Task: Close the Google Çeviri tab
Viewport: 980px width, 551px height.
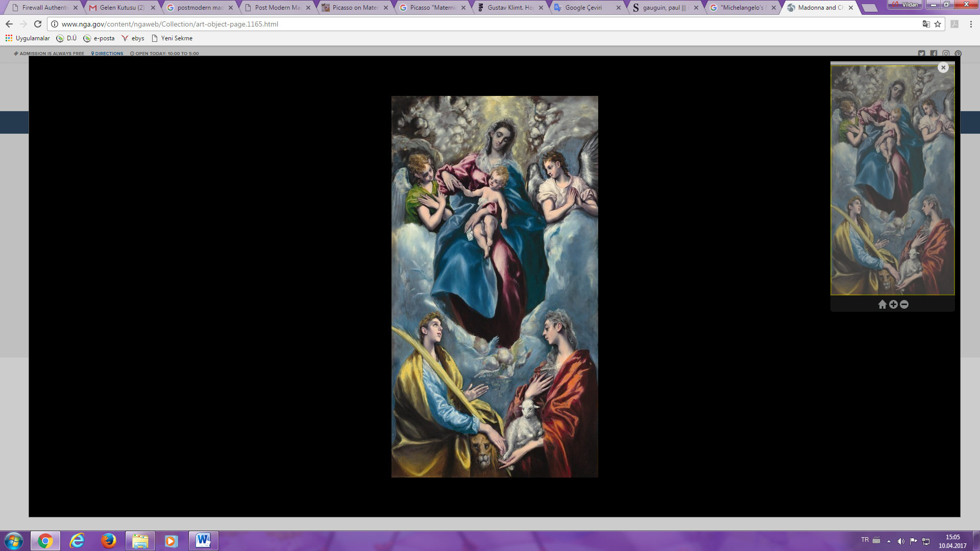Action: pos(619,8)
